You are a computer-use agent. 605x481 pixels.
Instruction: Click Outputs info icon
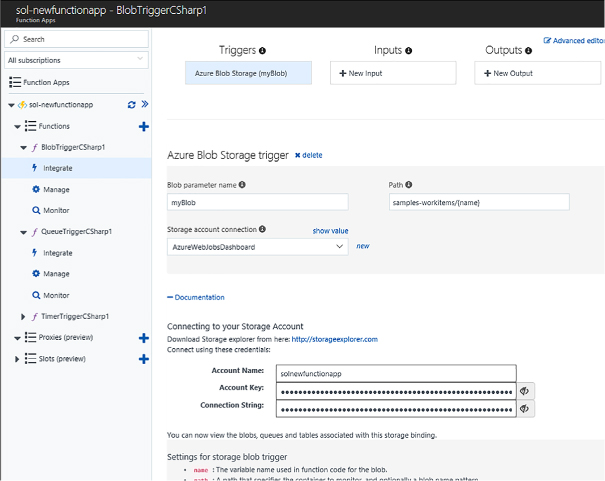pyautogui.click(x=529, y=51)
